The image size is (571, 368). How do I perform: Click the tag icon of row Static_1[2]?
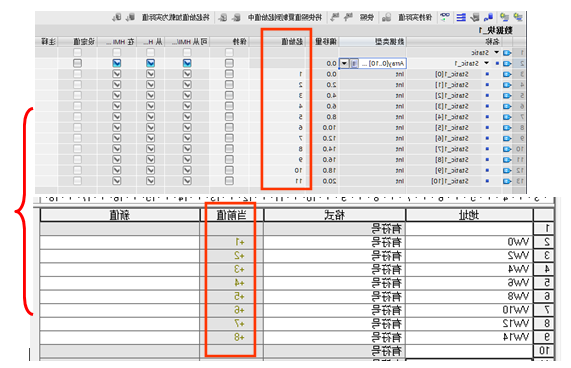coord(507,96)
